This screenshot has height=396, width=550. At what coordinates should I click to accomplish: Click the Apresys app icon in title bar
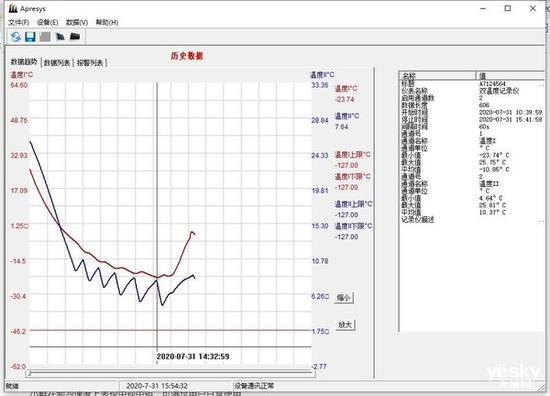pyautogui.click(x=13, y=9)
